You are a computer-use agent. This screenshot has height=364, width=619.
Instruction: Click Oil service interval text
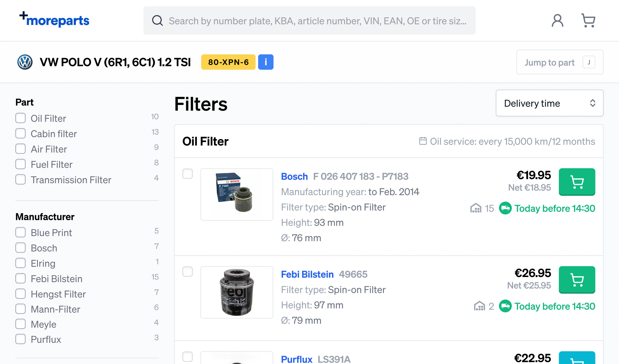pyautogui.click(x=512, y=141)
